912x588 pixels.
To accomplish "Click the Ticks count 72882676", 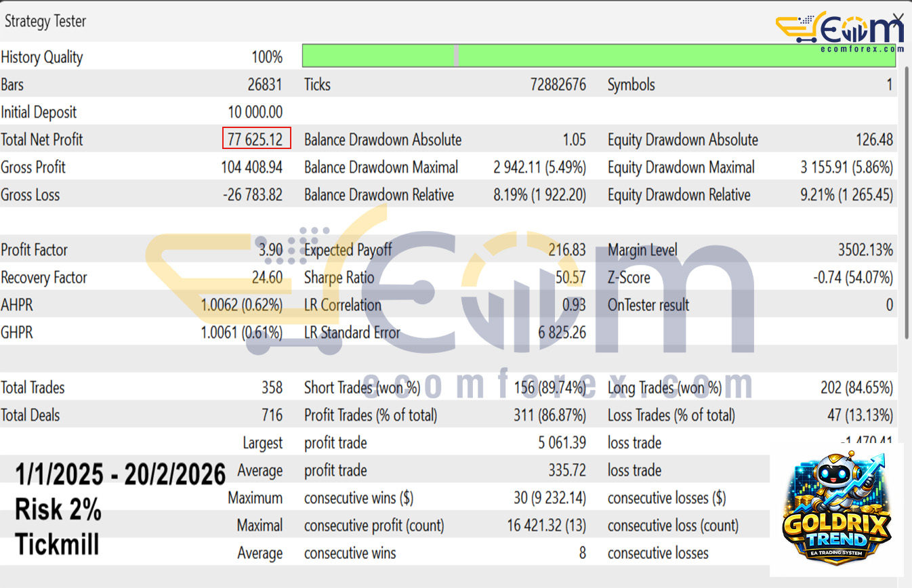I will pyautogui.click(x=558, y=85).
